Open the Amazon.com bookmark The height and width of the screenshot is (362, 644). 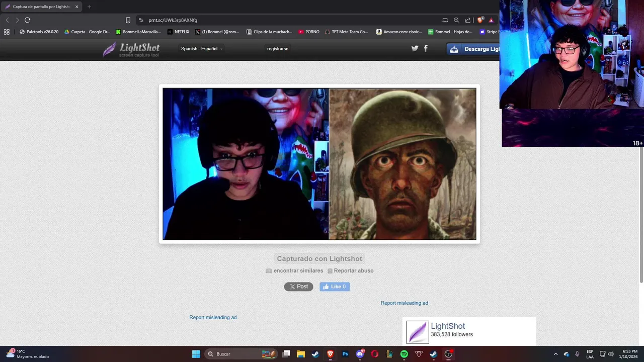[x=399, y=32]
